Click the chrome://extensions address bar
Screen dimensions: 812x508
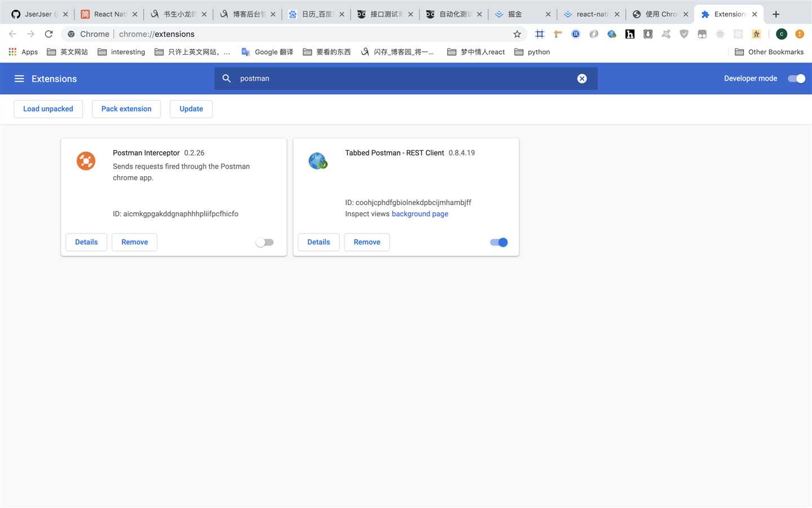tap(293, 34)
